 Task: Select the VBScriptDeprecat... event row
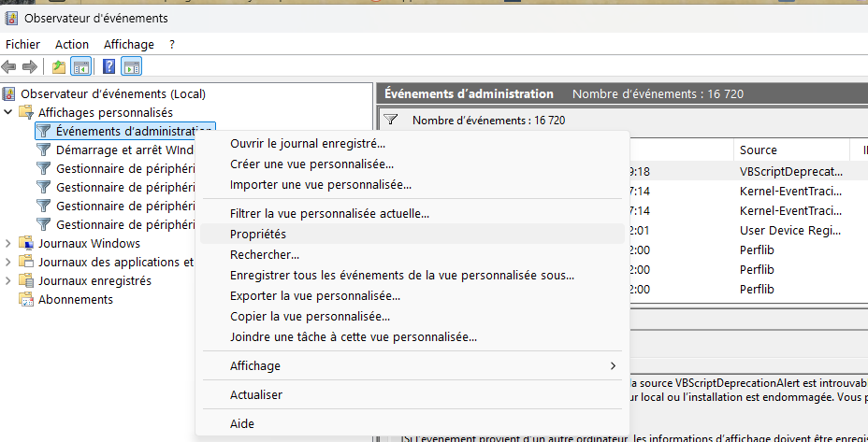coord(747,172)
